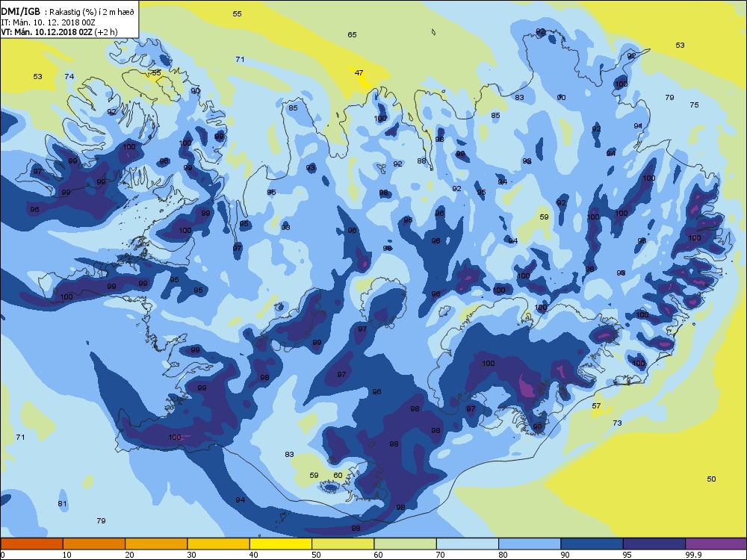747x560 pixels.
Task: Click the 'DMI/IGB' title text
Action: click(21, 12)
